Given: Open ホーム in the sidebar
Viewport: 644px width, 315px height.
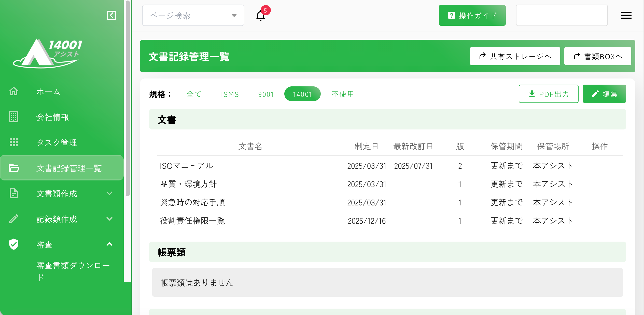Looking at the screenshot, I should 62,91.
